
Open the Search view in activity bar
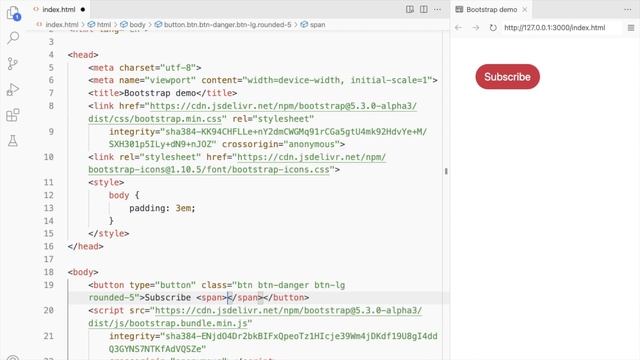tap(13, 38)
